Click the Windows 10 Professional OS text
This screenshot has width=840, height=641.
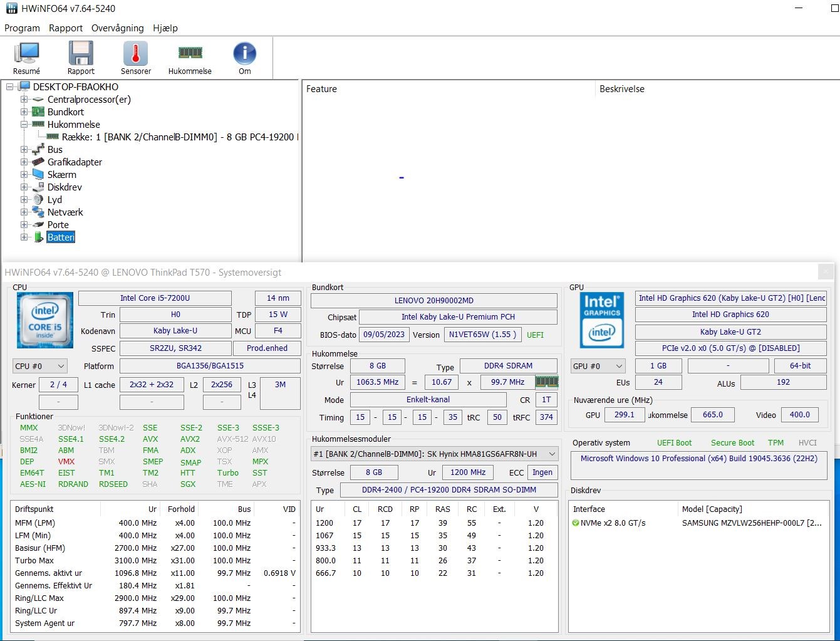[x=699, y=459]
